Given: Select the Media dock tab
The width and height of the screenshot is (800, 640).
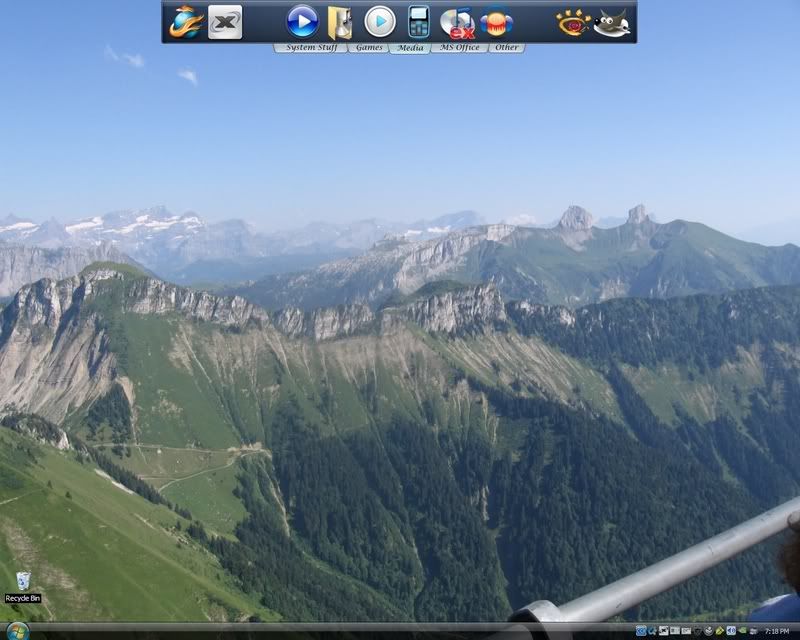Looking at the screenshot, I should pos(410,48).
